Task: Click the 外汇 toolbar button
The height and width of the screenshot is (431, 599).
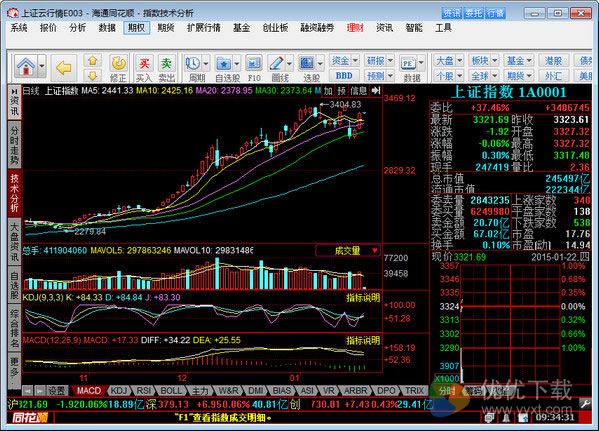Action: 553,76
